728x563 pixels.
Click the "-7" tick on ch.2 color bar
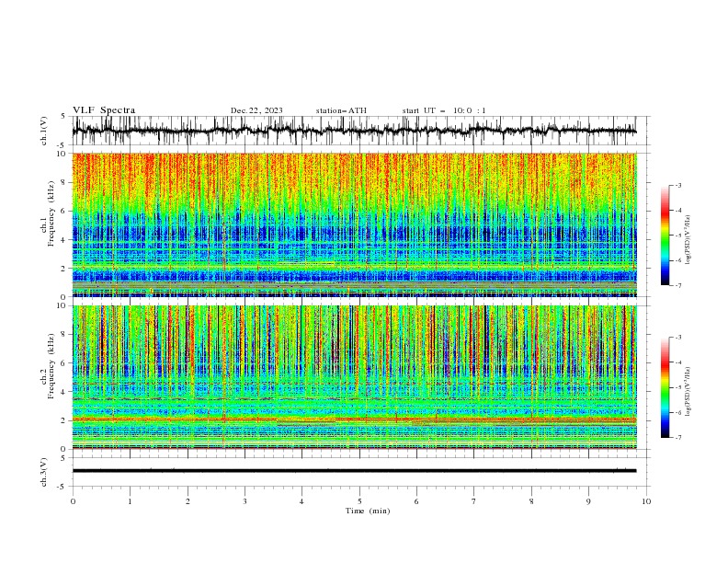pyautogui.click(x=678, y=437)
